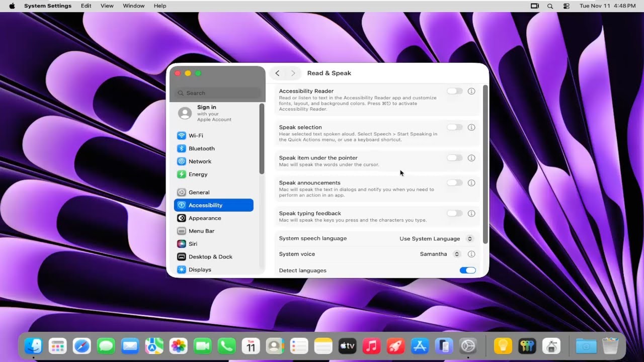The image size is (644, 362).
Task: Launch Safari from the Dock
Action: click(82, 346)
